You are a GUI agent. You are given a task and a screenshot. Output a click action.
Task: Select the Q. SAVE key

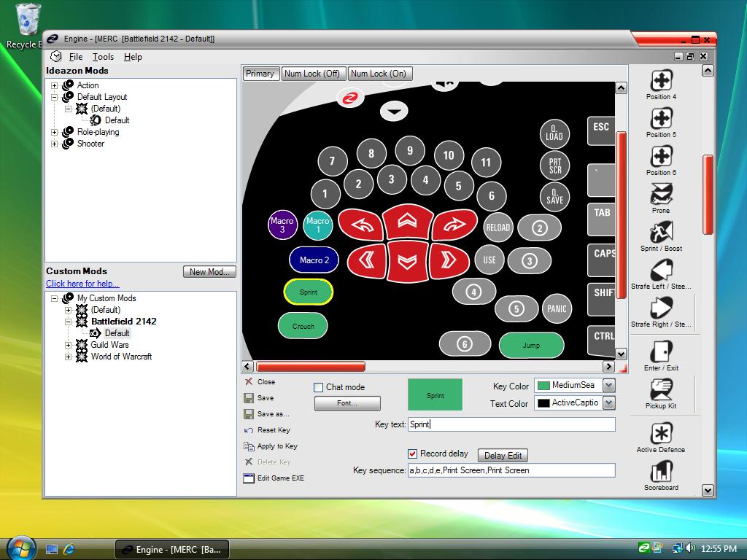[555, 196]
